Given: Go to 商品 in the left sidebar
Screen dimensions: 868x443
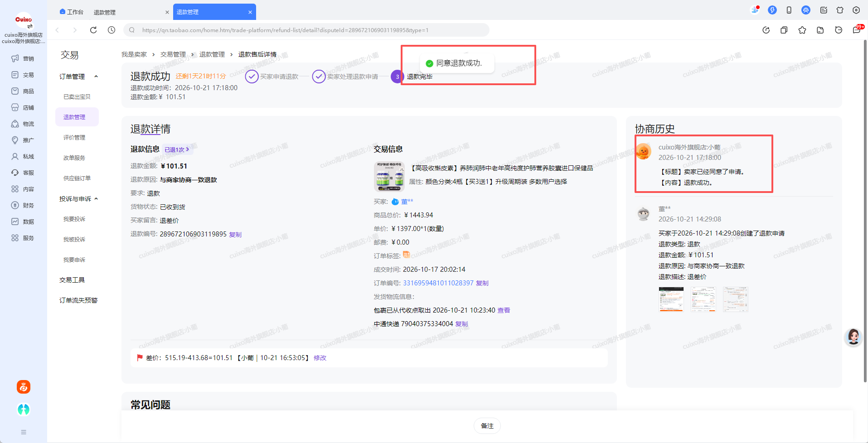Looking at the screenshot, I should coord(23,91).
